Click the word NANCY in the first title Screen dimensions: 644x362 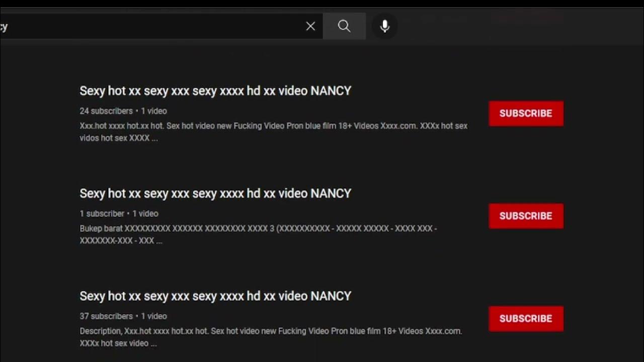[x=331, y=91]
